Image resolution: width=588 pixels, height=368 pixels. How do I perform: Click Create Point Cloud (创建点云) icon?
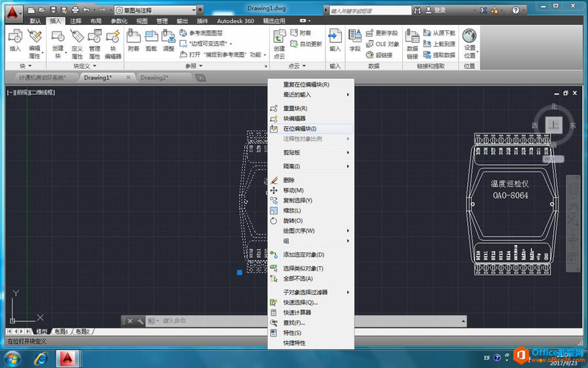280,44
